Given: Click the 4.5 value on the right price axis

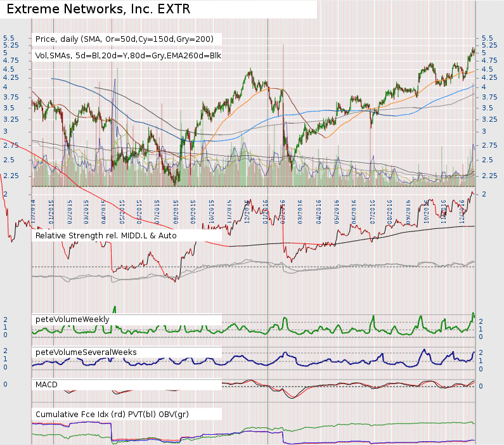Looking at the screenshot, I should [488, 69].
